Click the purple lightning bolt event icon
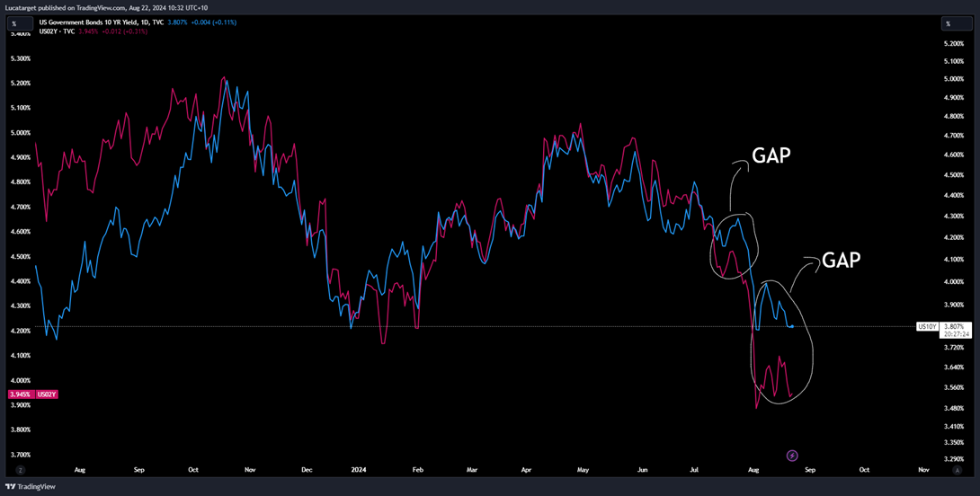 click(792, 456)
